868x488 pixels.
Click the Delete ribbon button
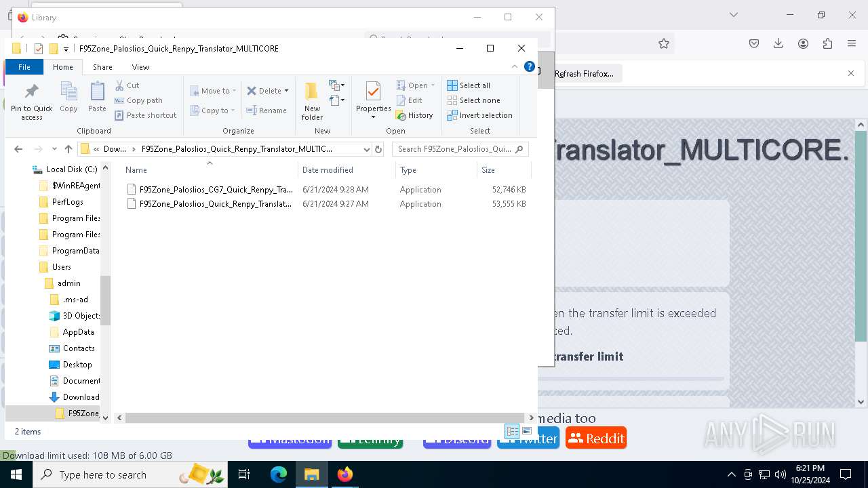(x=264, y=91)
